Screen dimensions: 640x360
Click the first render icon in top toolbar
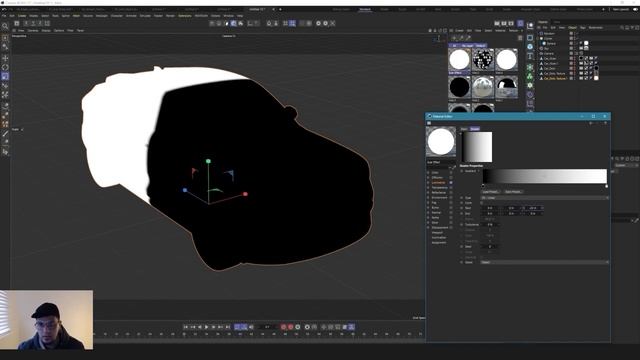click(497, 23)
